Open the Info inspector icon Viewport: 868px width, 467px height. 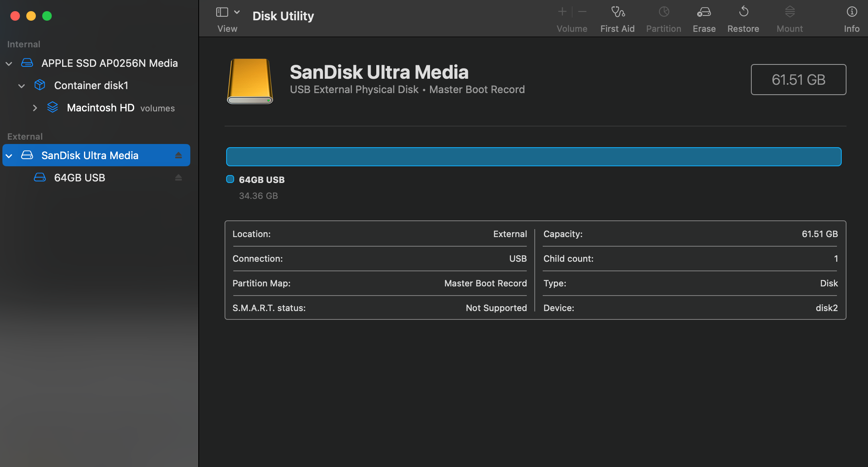851,12
